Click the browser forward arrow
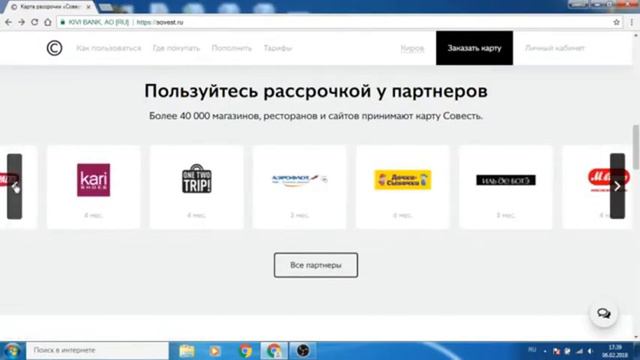This screenshot has width=640, height=360. [x=21, y=22]
